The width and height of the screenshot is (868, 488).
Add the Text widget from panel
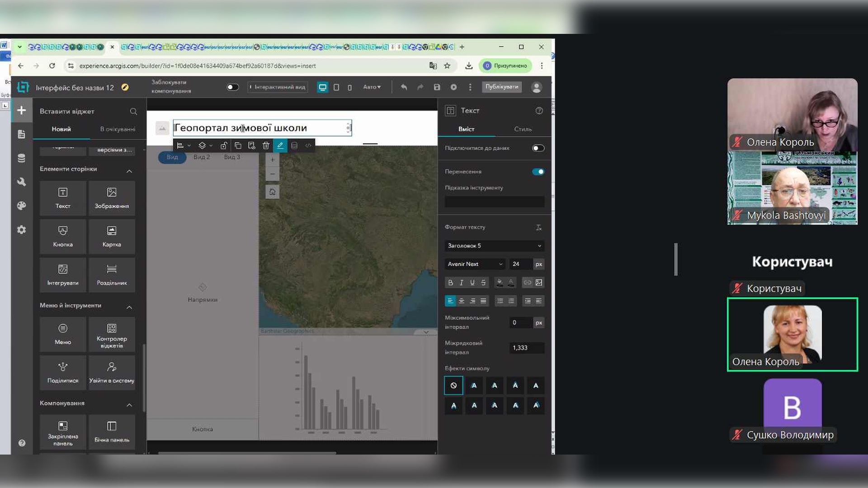click(63, 197)
